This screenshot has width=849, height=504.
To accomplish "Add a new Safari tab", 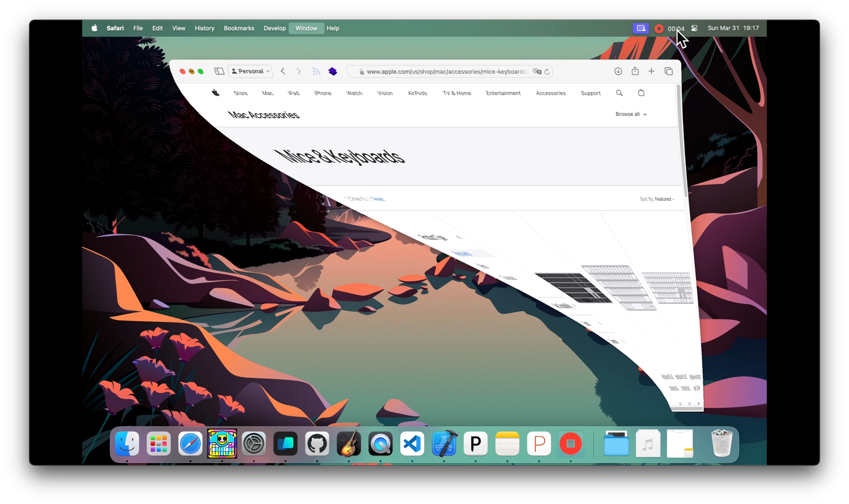I will [651, 71].
